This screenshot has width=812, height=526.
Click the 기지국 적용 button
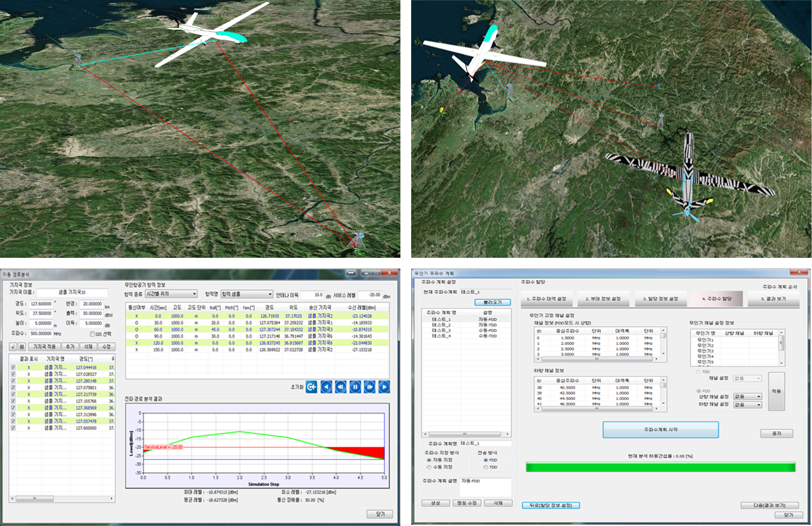(x=44, y=347)
